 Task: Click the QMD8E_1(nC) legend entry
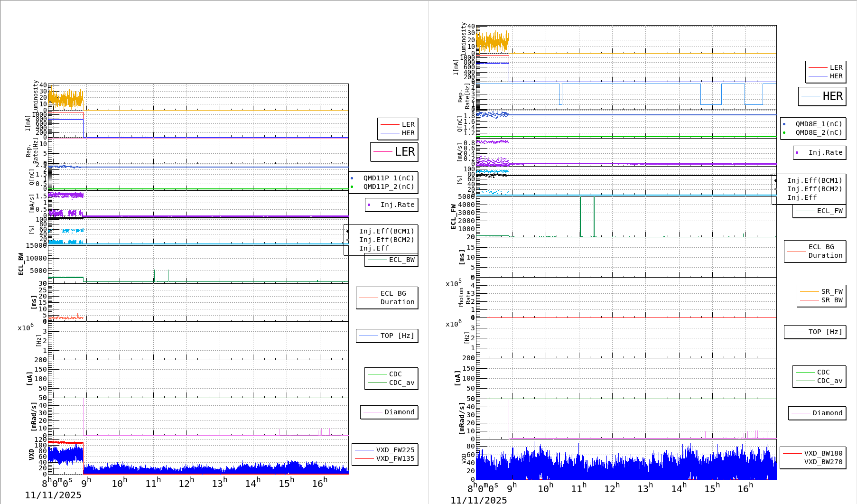pos(818,124)
